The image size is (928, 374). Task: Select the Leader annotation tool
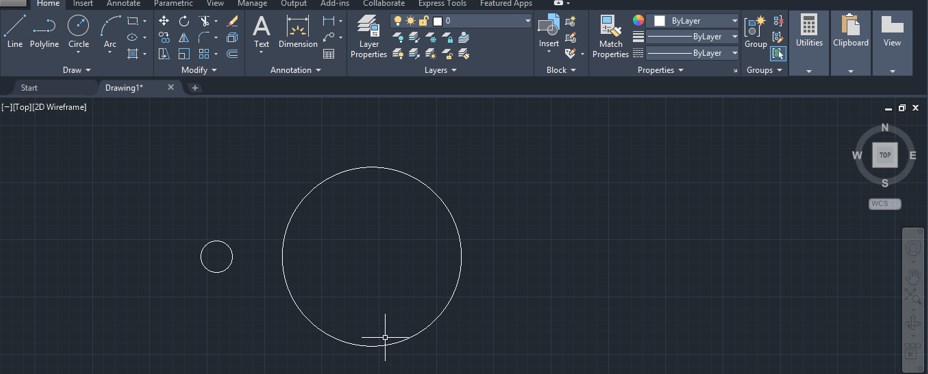point(328,37)
